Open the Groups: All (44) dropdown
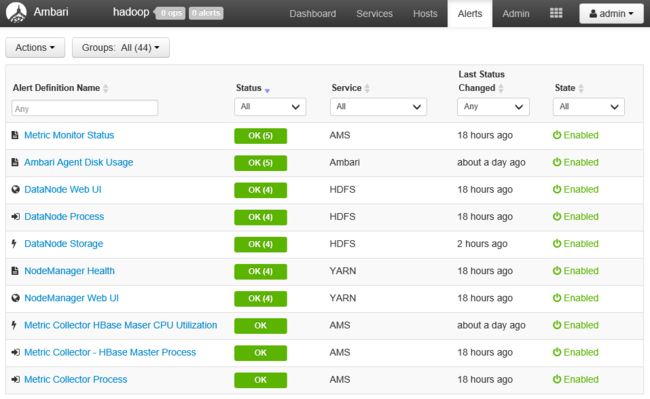Viewport: 650px width, 399px height. pos(121,48)
